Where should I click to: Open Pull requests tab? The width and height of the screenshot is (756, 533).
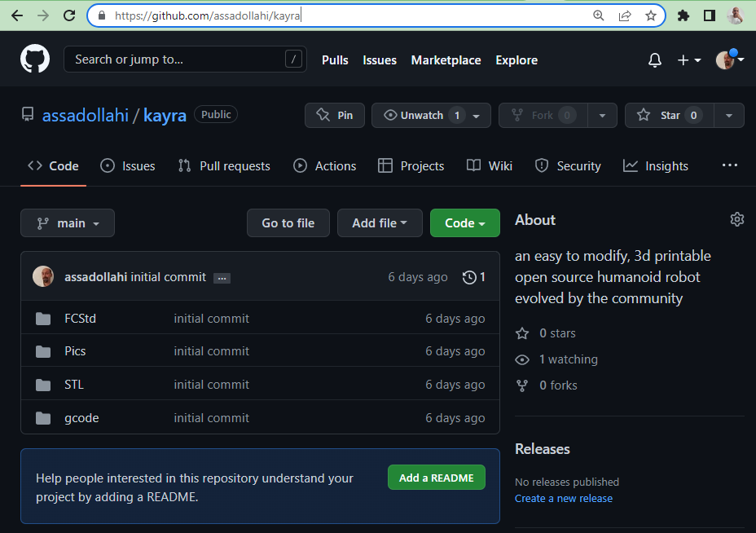tap(224, 166)
